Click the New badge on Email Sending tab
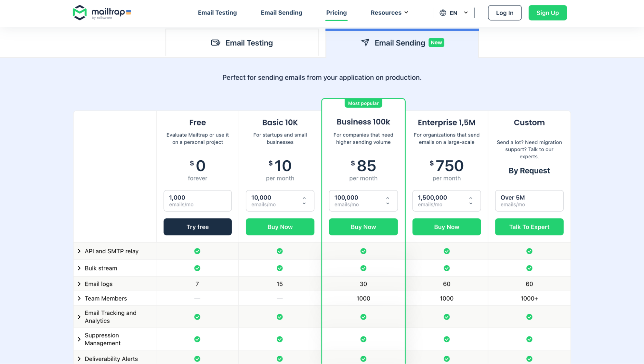Image resolution: width=644 pixels, height=364 pixels. pyautogui.click(x=436, y=42)
